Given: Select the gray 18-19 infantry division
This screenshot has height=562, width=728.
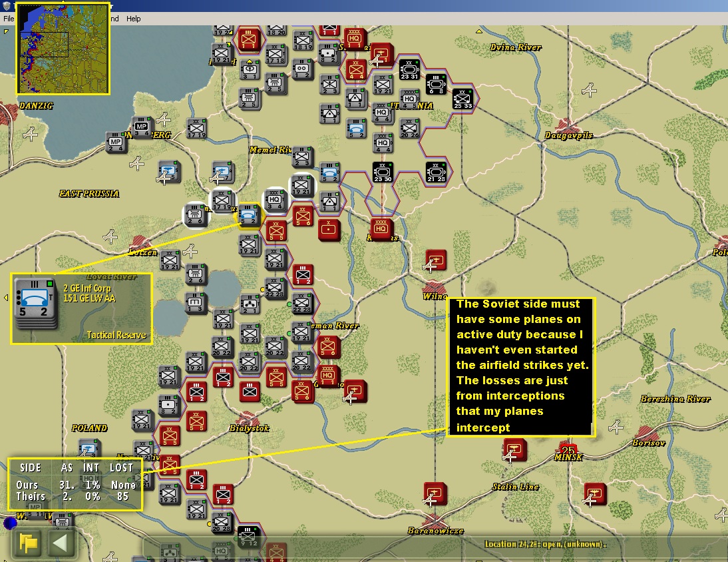Looking at the screenshot, I should pos(303,41).
